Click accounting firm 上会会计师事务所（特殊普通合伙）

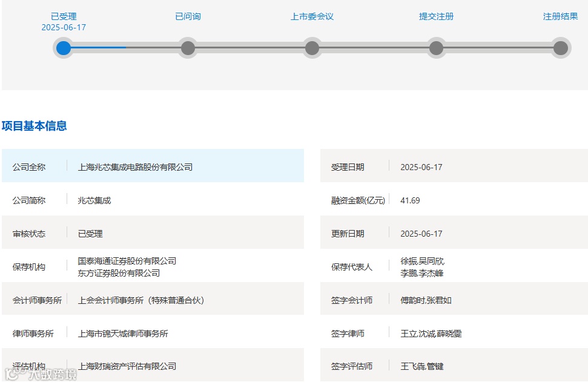(141, 300)
